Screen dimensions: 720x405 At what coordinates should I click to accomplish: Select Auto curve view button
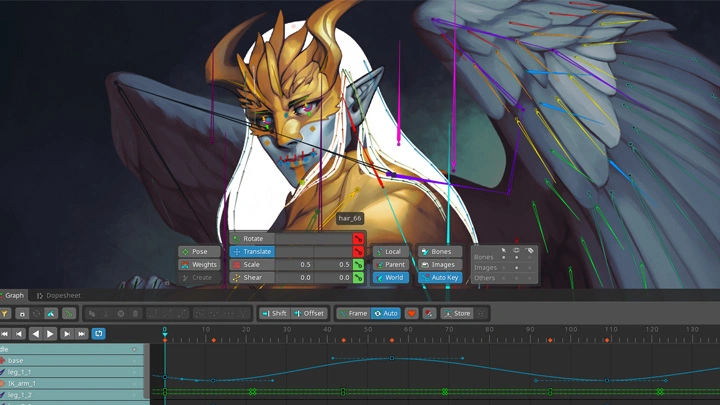(386, 314)
